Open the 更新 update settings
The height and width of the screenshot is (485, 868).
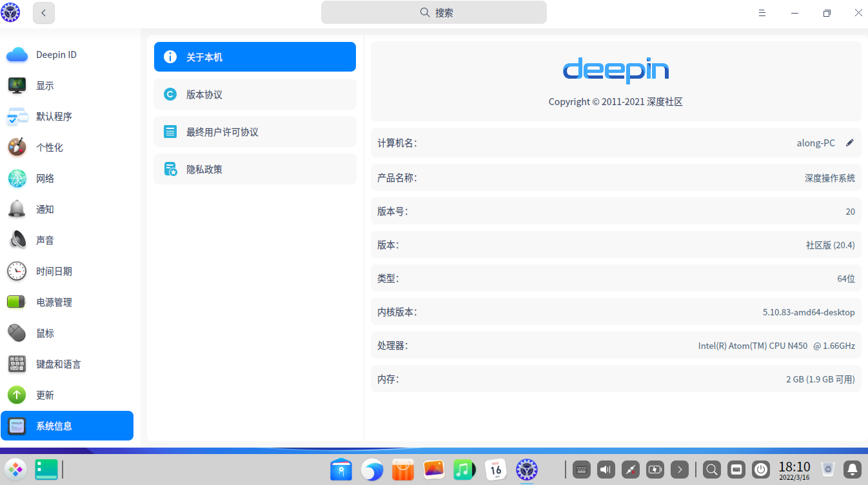coord(67,395)
